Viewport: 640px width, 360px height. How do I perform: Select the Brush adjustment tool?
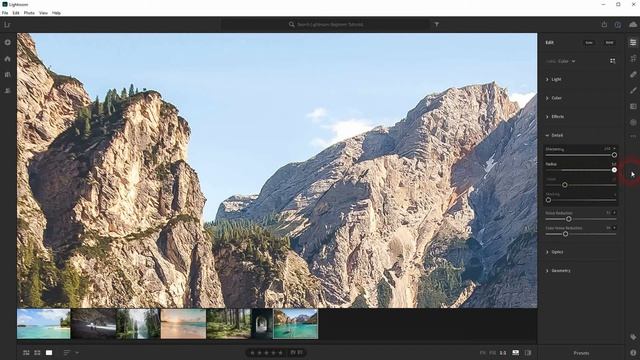coord(633,90)
